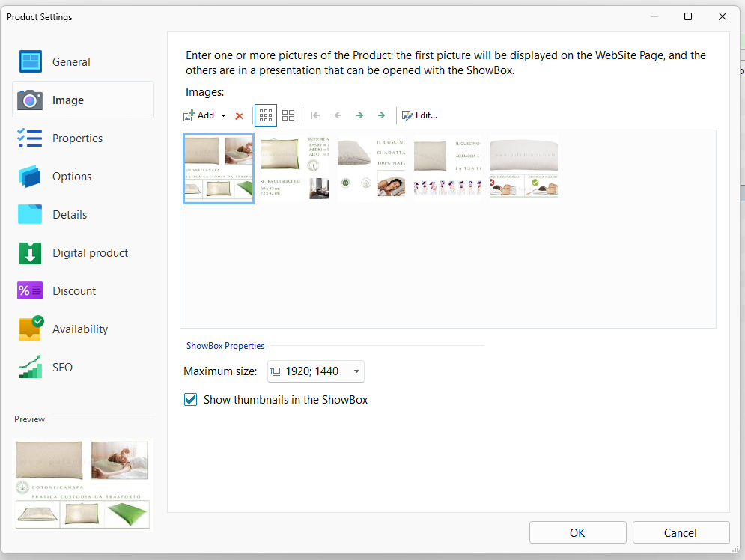Click the red Remove image icon
The image size is (745, 560).
[x=240, y=116]
